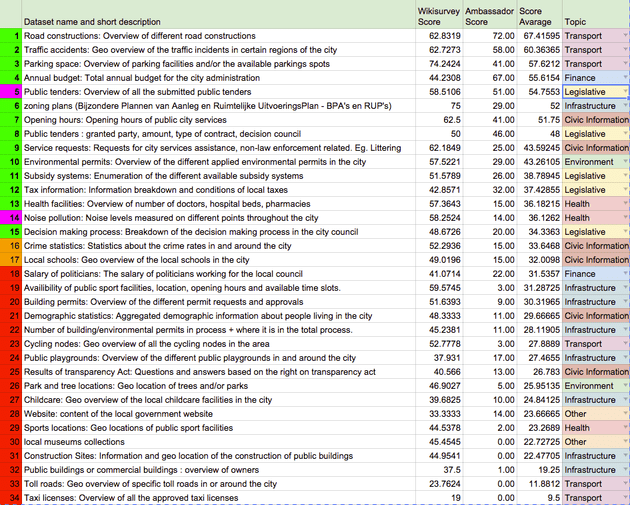Screen dimensions: 630x505
Task: Select Wikisurvey score 74.2424 for Parking space
Action: (438, 63)
